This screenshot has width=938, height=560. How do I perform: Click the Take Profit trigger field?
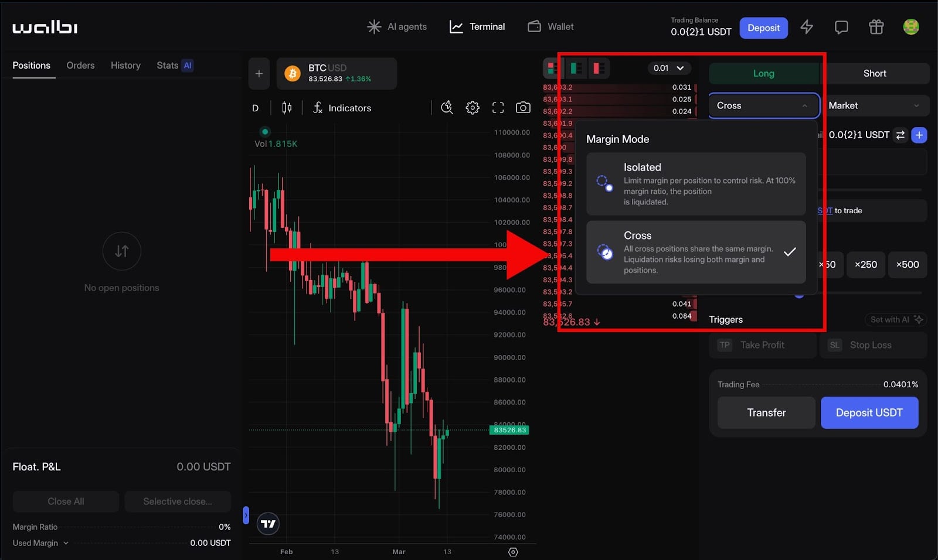pyautogui.click(x=762, y=345)
